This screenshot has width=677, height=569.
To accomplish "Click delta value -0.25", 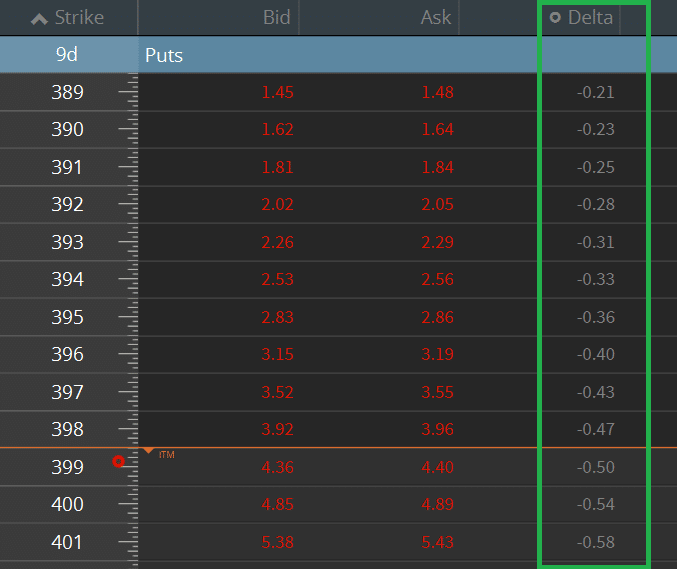I will pos(595,168).
